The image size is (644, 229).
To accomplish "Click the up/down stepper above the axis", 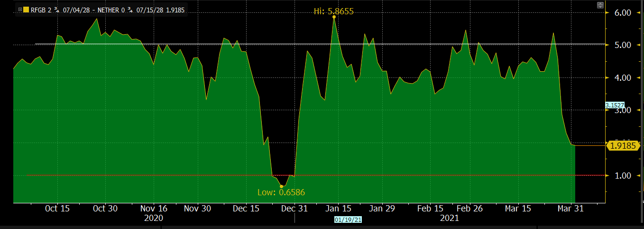I will pyautogui.click(x=600, y=5).
